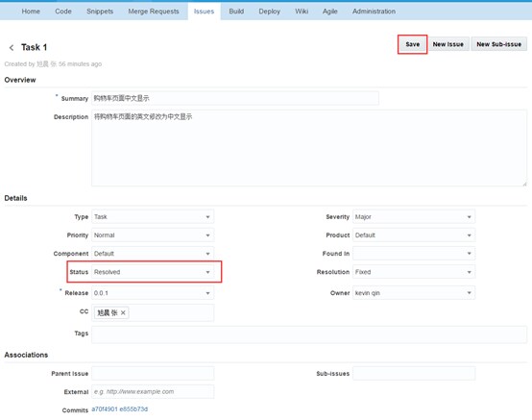Go to the Administration tab

pyautogui.click(x=374, y=12)
